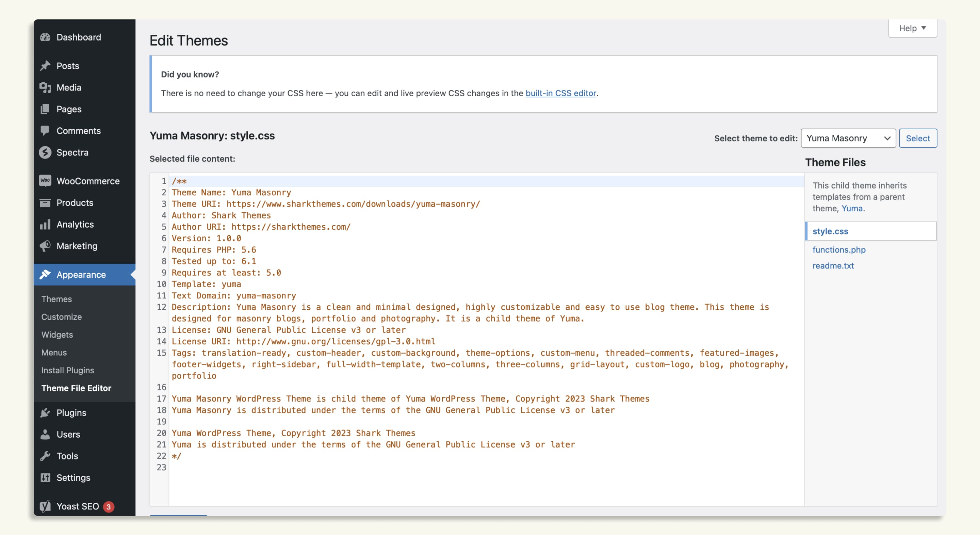
Task: Open the Themes submenu item
Action: [x=57, y=299]
